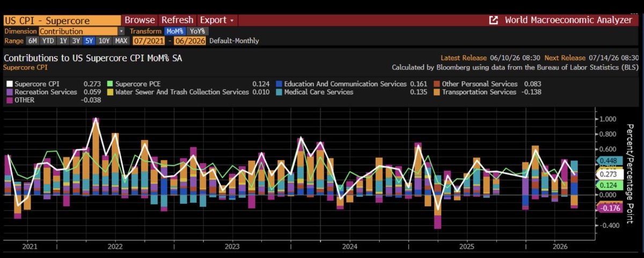Select the MoM% transform
This screenshot has height=258, width=644.
(174, 32)
